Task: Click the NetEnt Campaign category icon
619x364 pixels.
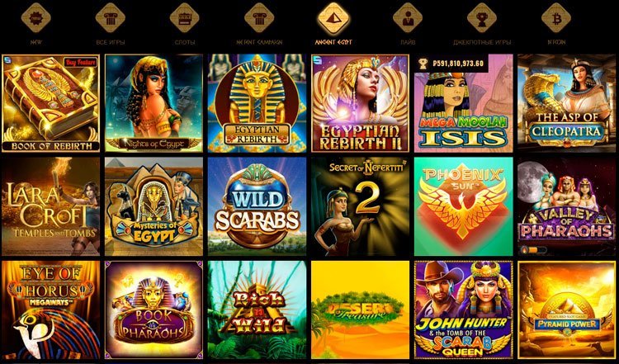Action: (259, 18)
